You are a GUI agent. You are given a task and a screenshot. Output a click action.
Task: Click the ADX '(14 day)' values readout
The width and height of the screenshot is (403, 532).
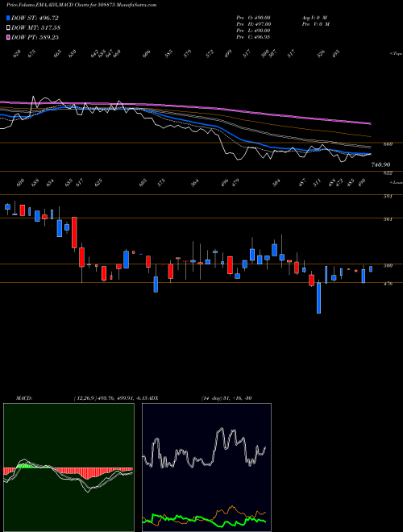click(226, 397)
